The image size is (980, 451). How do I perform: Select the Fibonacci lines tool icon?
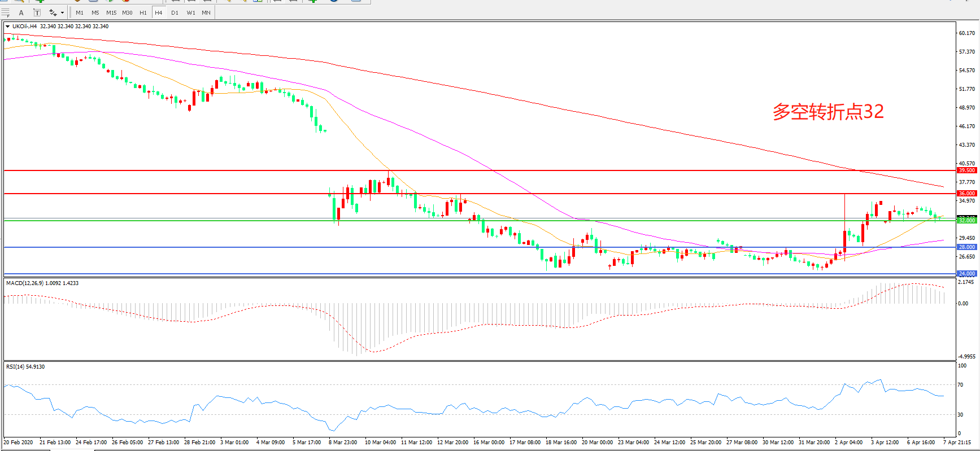tap(6, 12)
